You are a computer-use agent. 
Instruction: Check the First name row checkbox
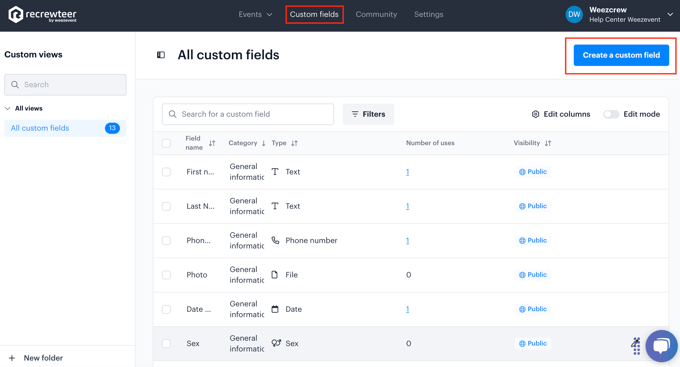pyautogui.click(x=166, y=172)
